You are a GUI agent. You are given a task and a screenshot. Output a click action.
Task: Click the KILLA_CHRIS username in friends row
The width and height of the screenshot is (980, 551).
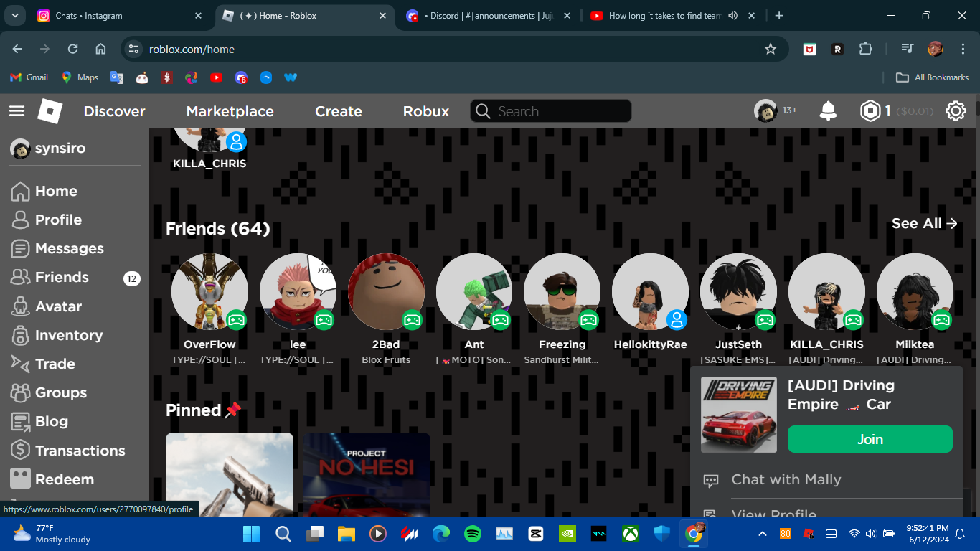(x=826, y=344)
